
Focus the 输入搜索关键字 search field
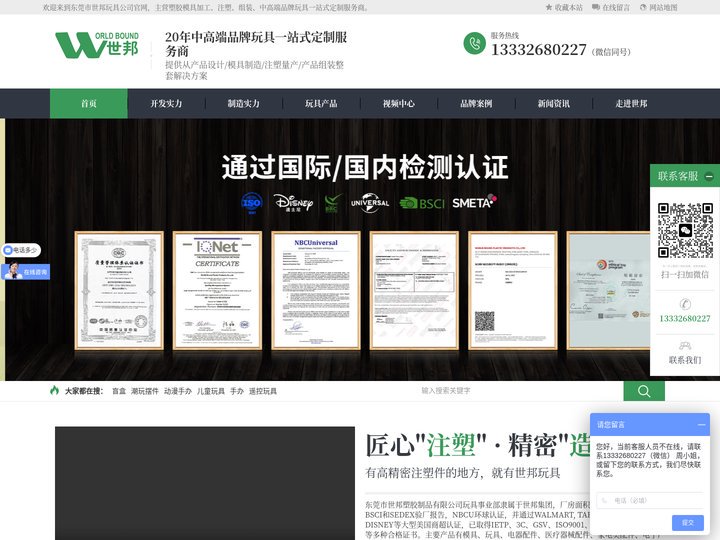pyautogui.click(x=519, y=391)
